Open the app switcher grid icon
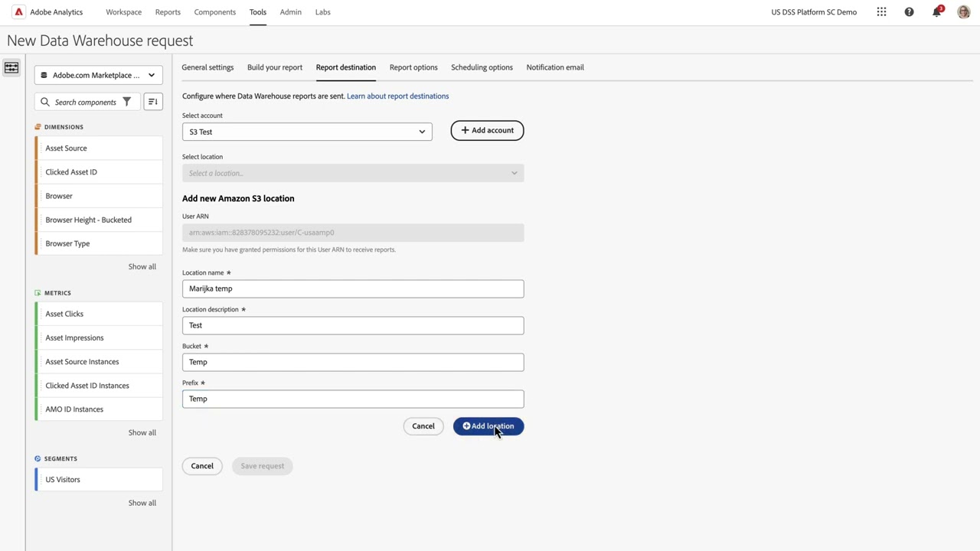Viewport: 980px width, 551px height. pos(882,12)
